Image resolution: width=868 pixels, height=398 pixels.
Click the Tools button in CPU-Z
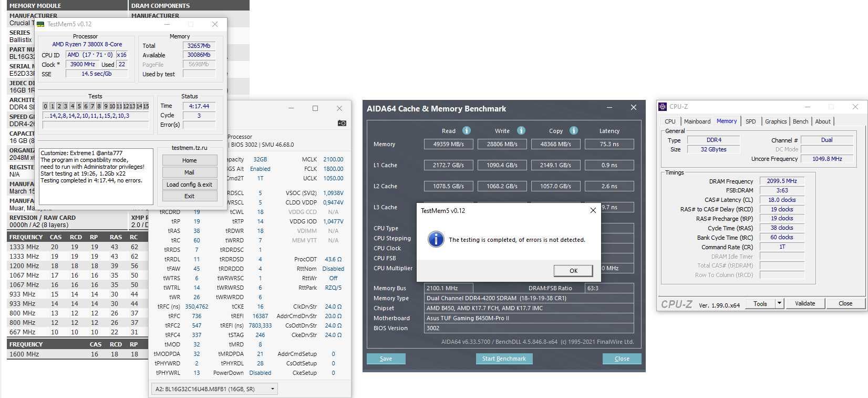[x=760, y=303]
